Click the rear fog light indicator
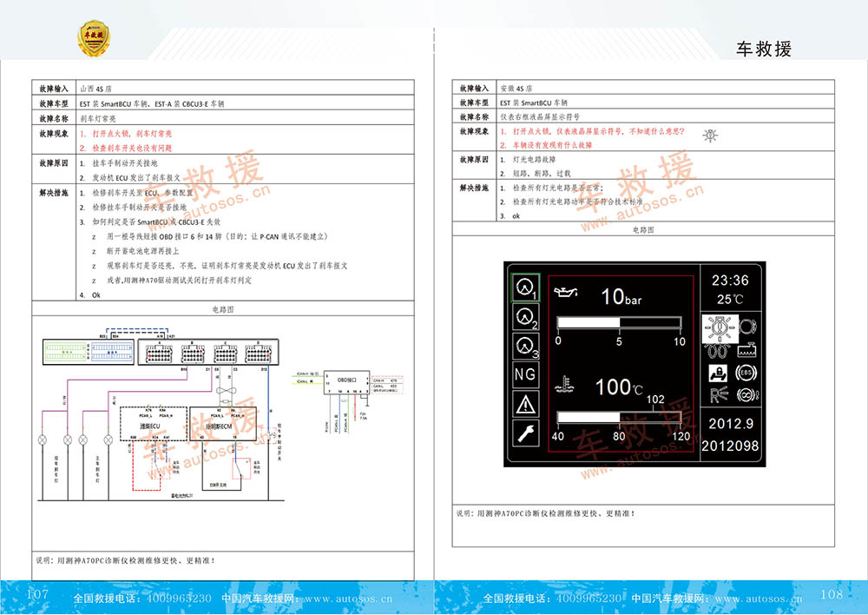868x615 pixels. pyautogui.click(x=719, y=395)
